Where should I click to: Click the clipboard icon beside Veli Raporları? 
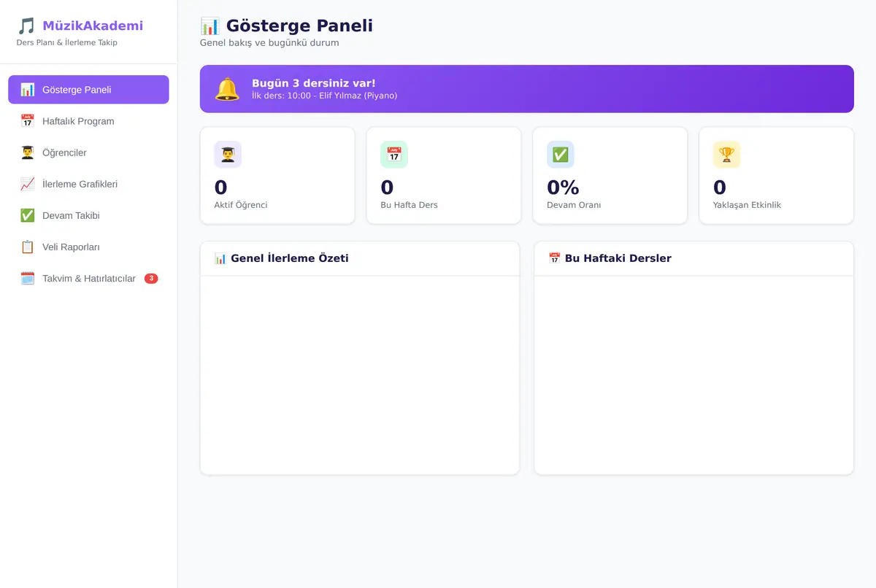pos(28,247)
